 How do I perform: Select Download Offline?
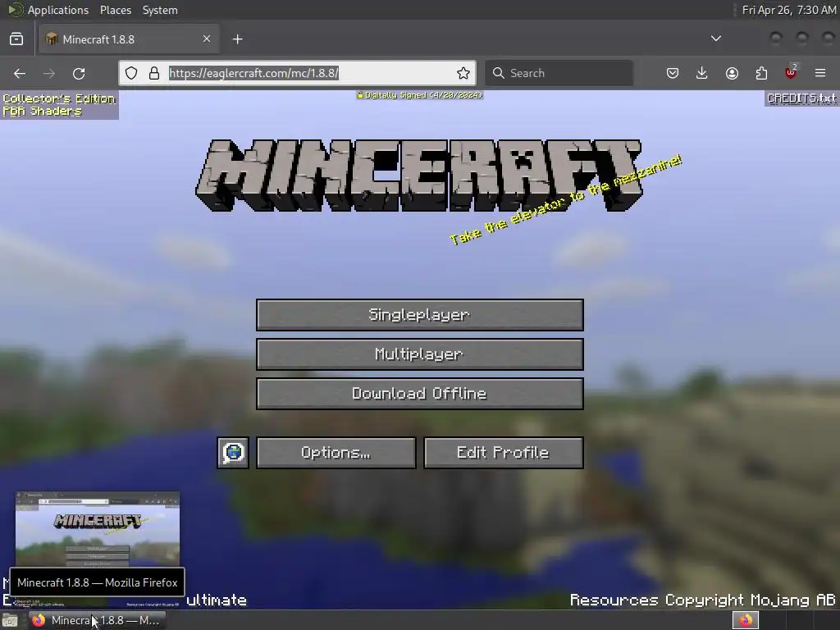click(x=419, y=394)
